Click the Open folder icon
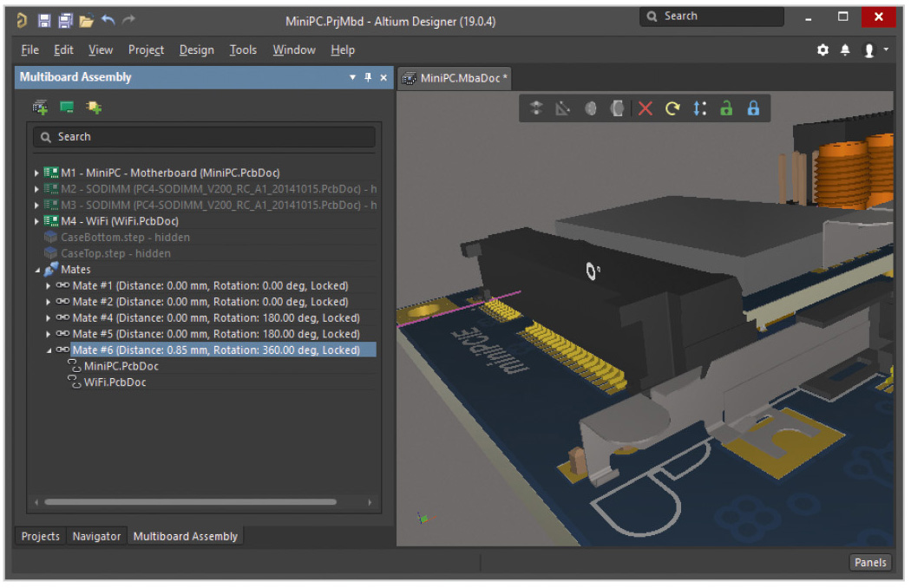This screenshot has width=911, height=588. 87,22
